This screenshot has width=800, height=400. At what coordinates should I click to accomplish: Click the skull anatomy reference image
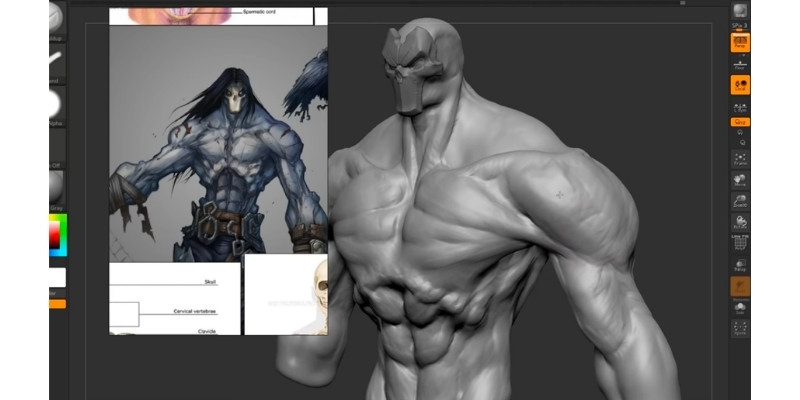286,294
